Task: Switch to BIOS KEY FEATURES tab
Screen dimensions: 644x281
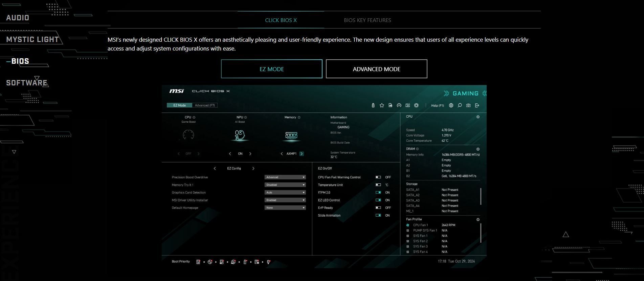Action: pos(367,20)
